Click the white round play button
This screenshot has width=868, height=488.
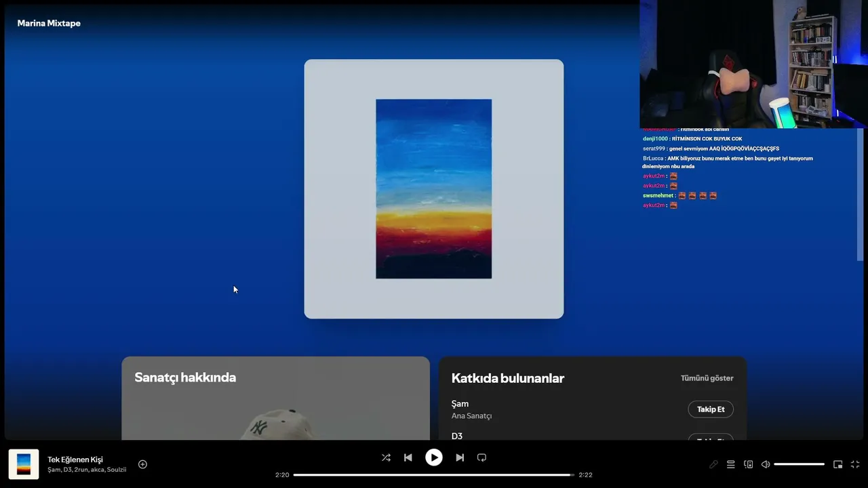434,457
